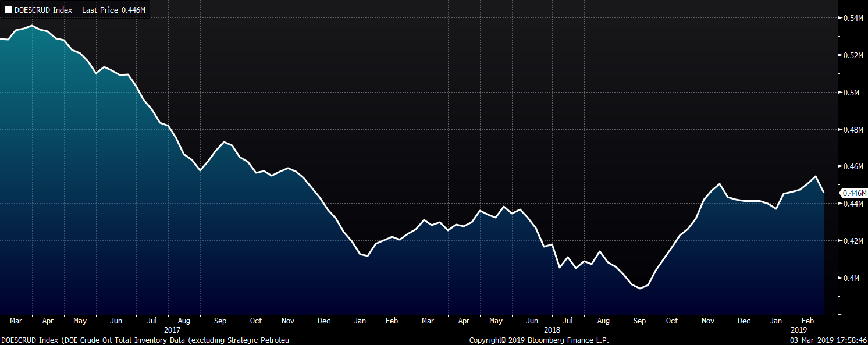Click the 0.42M y-axis label
Image resolution: width=868 pixels, height=345 pixels.
point(852,241)
